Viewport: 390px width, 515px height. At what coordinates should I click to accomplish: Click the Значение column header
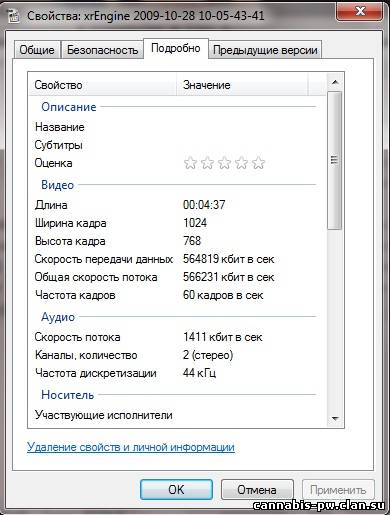(242, 85)
